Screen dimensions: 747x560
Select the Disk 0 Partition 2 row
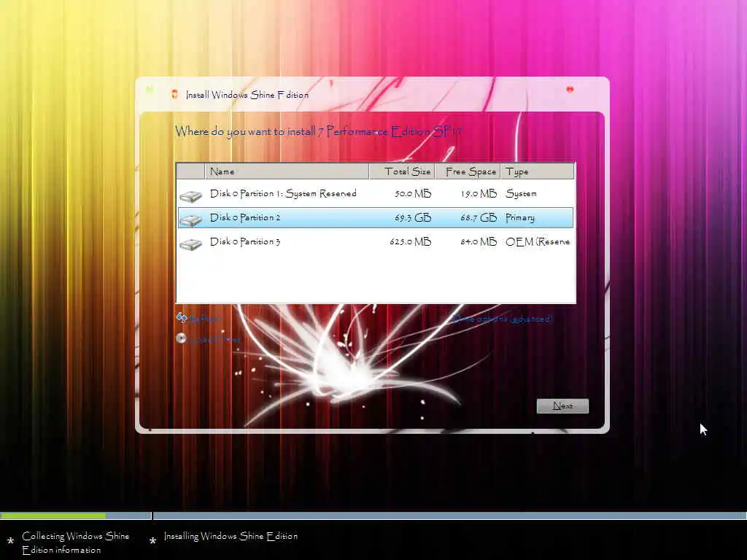click(x=376, y=217)
